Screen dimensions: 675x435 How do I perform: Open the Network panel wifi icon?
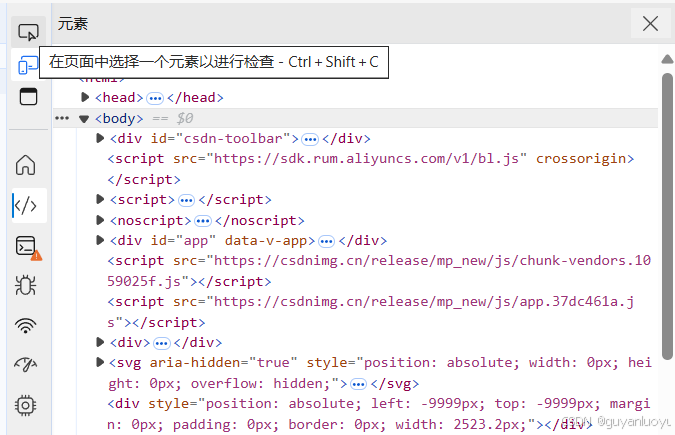click(x=25, y=326)
